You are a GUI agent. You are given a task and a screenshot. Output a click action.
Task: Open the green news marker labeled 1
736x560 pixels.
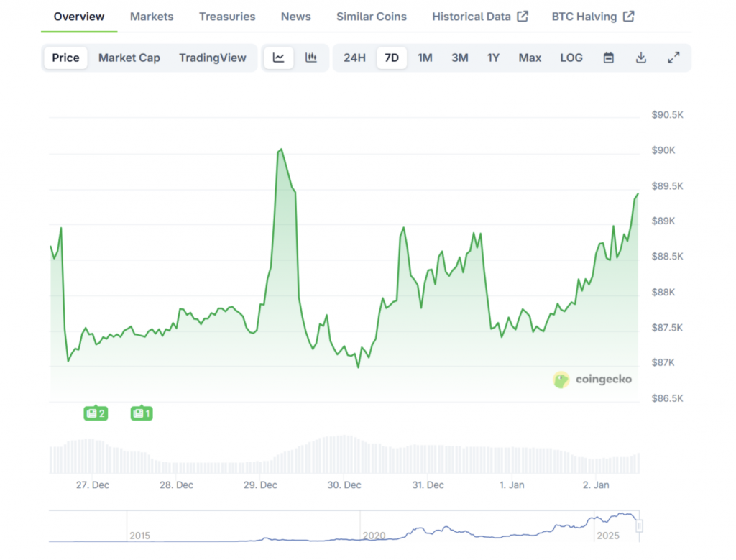tap(141, 413)
